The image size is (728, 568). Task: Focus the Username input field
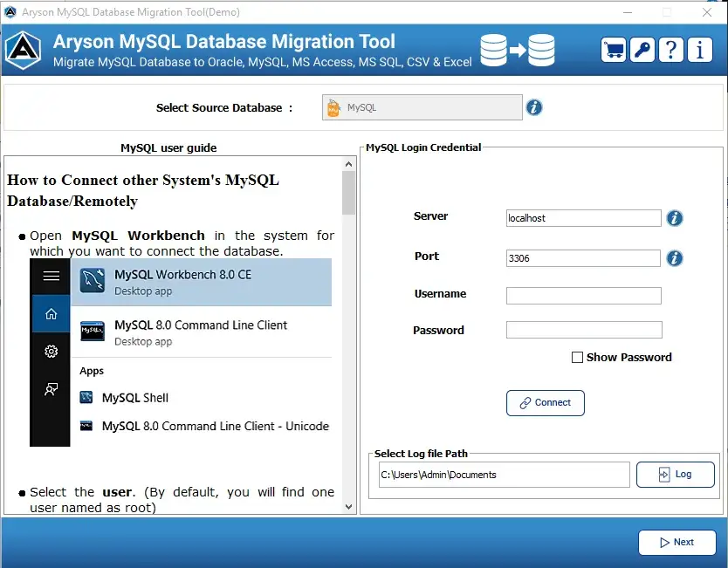(x=584, y=296)
